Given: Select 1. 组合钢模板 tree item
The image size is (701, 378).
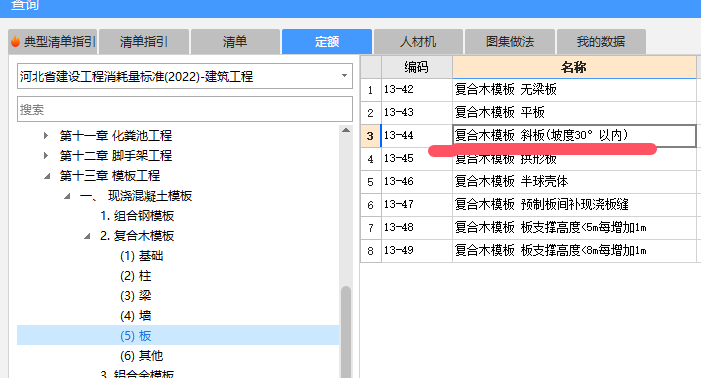Looking at the screenshot, I should coord(137,216).
